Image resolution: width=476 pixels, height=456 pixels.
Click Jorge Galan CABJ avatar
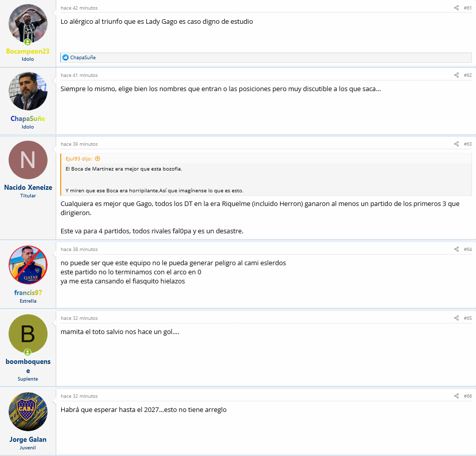[28, 411]
